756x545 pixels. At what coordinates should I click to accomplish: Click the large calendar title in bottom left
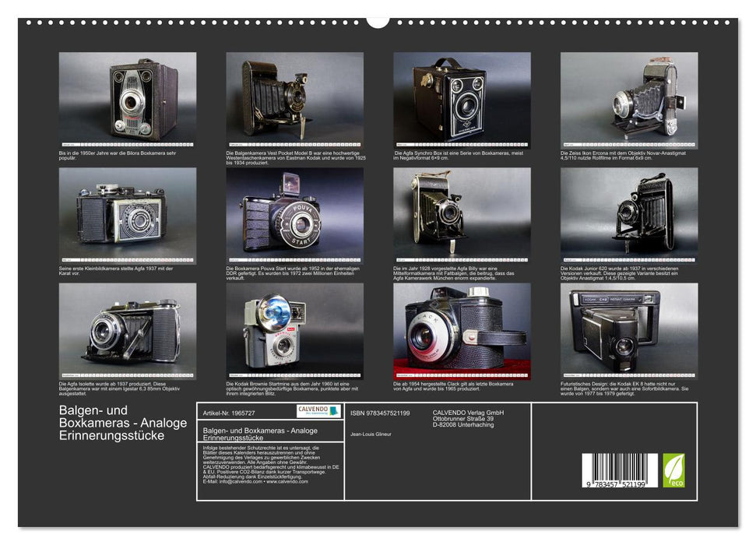pos(123,423)
